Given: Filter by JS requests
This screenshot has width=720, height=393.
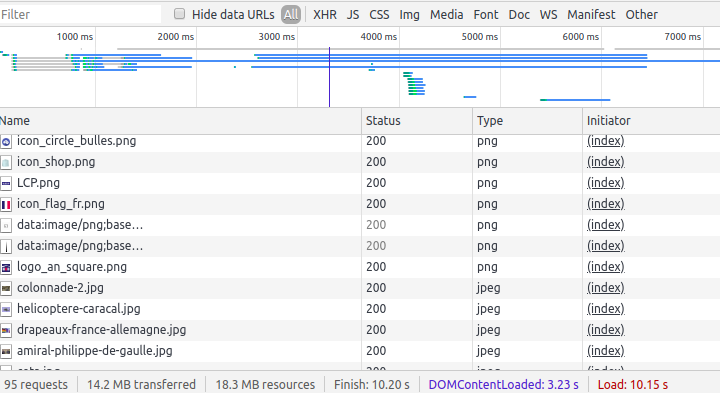Looking at the screenshot, I should click(x=353, y=15).
